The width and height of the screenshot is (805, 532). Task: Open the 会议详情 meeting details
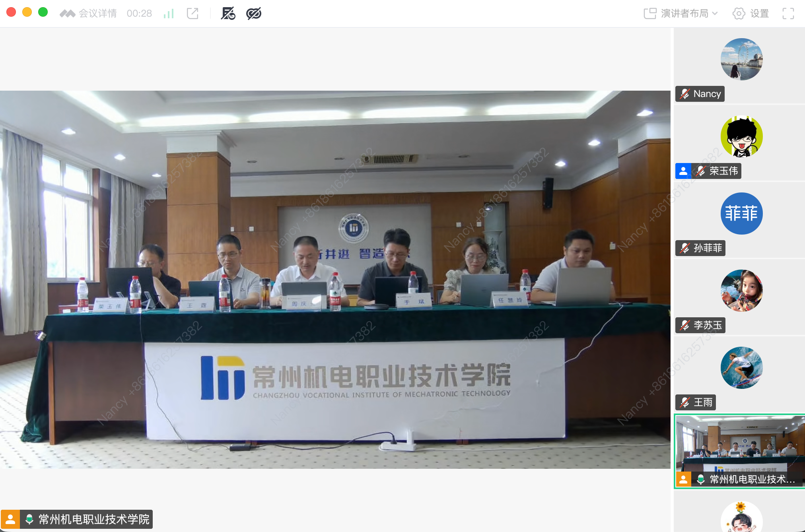coord(98,14)
